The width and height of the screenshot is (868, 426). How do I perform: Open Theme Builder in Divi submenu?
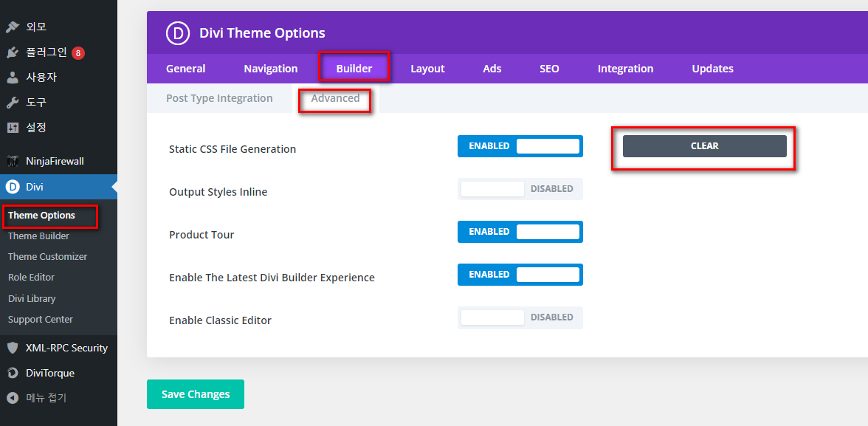(38, 236)
